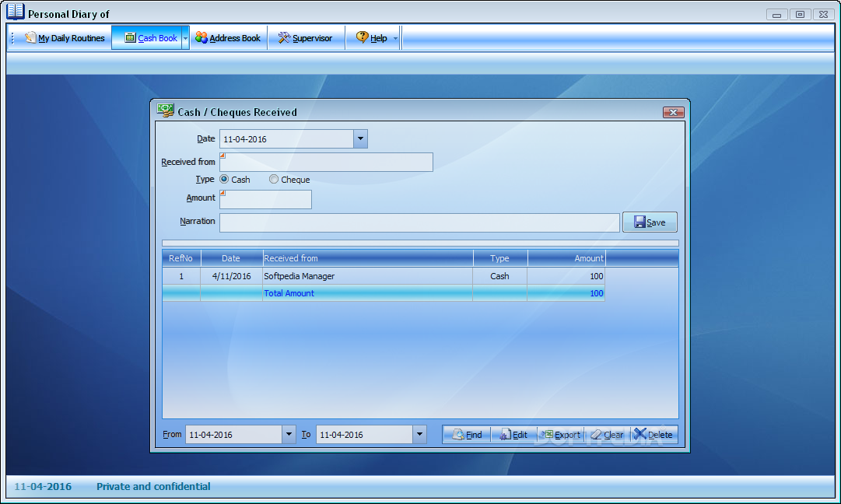Delete the selected entry
The width and height of the screenshot is (841, 504).
654,434
